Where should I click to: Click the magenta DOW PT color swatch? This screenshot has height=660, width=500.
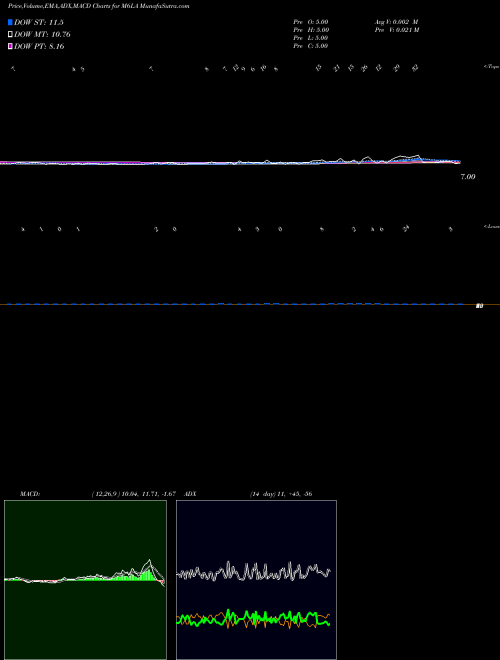11,47
